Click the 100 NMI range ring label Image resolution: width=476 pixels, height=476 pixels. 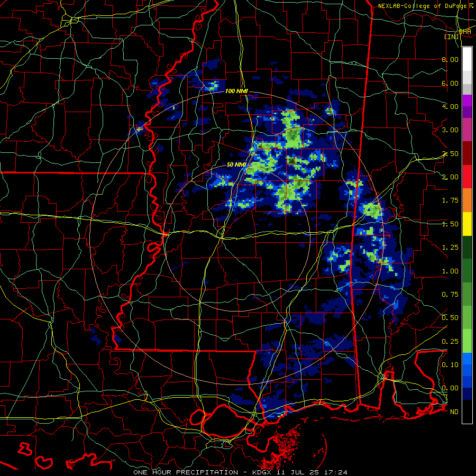click(236, 91)
